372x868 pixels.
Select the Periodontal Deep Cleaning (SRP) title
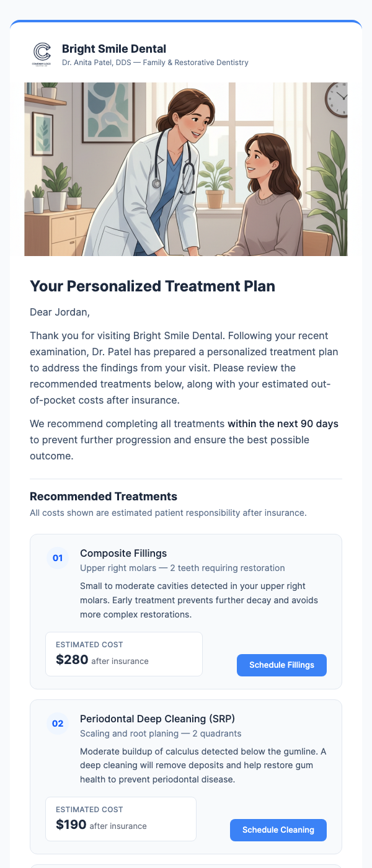[x=156, y=719]
